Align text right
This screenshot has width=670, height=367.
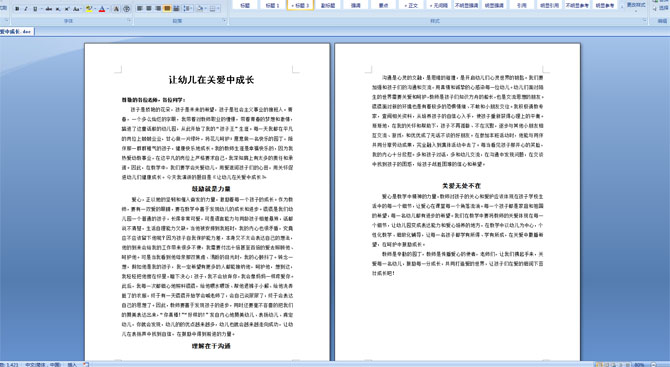tap(158, 9)
